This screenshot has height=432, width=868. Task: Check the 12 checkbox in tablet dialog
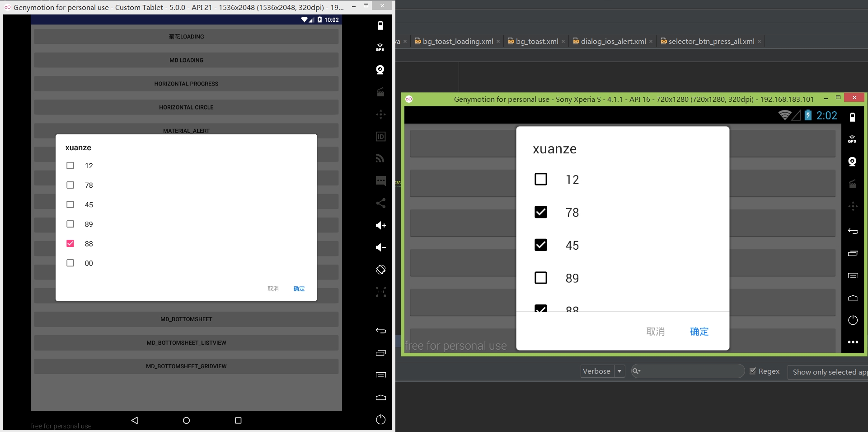pos(70,166)
